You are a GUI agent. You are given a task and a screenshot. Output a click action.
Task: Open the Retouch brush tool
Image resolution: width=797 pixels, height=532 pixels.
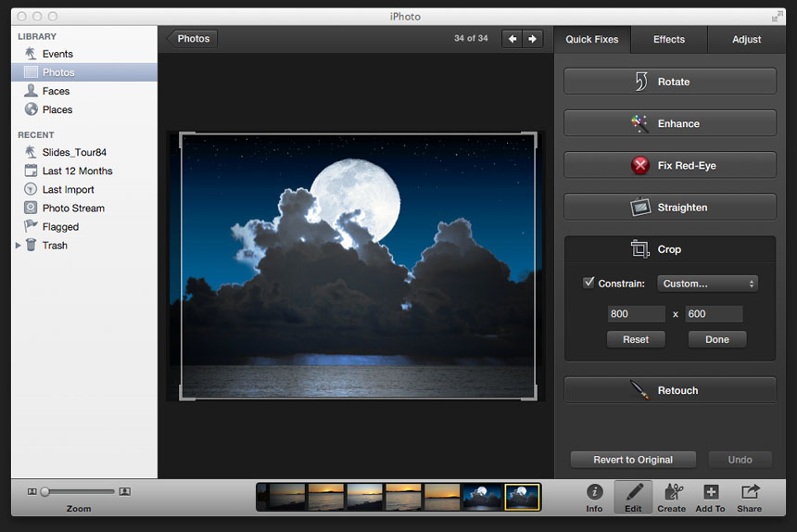pos(670,390)
